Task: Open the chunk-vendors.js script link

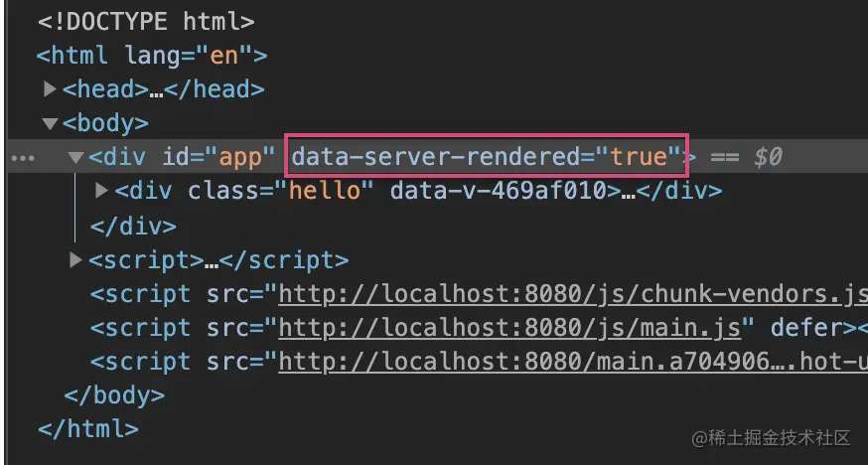Action: tap(573, 294)
